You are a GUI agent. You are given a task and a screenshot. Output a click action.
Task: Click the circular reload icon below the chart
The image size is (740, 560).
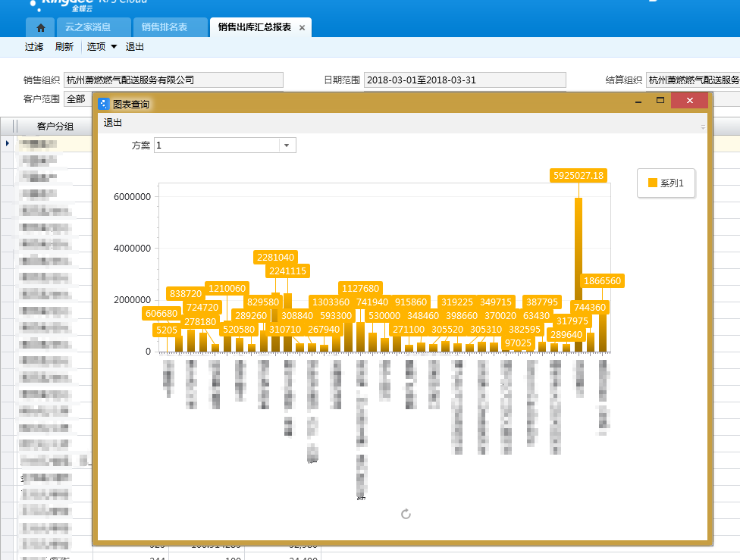pos(406,515)
